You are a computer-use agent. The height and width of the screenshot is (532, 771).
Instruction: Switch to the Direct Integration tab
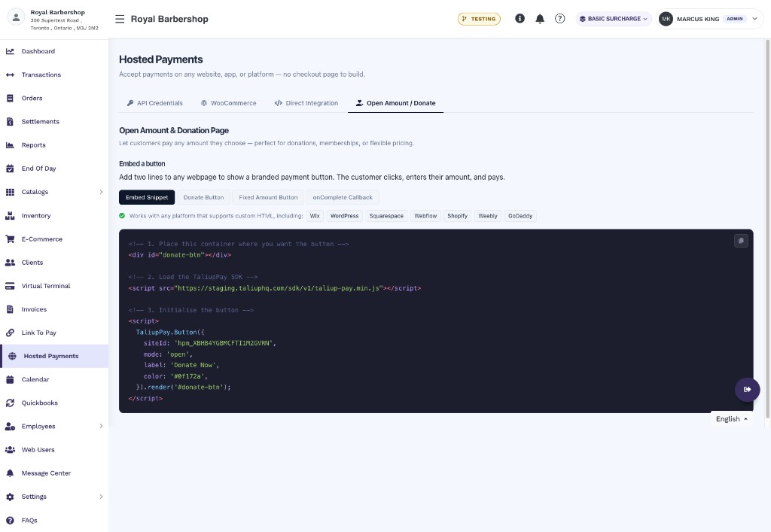coord(306,103)
